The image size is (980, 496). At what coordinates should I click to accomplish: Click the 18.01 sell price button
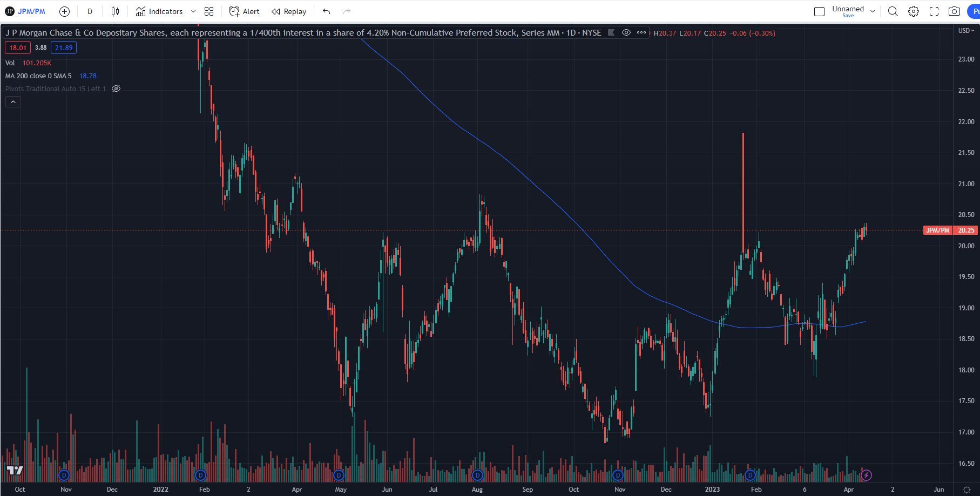[x=18, y=47]
